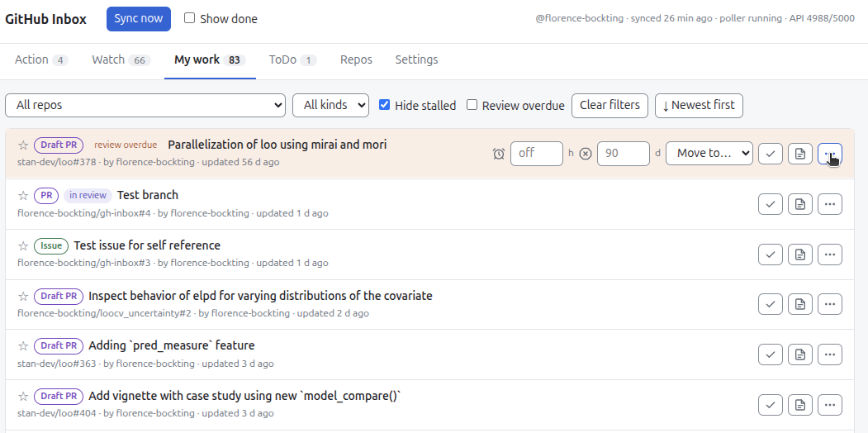Open Inspect behavior of elpd PR link
Screen dimensions: 868x433
260,296
